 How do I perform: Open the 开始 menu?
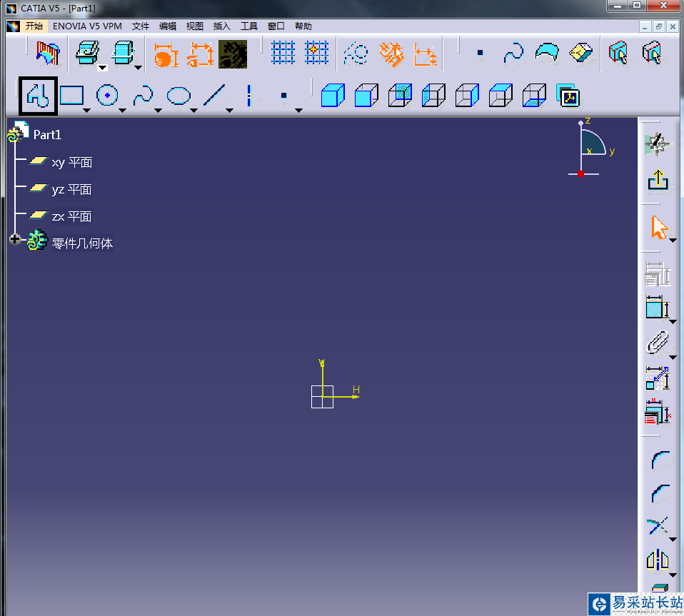[x=34, y=26]
